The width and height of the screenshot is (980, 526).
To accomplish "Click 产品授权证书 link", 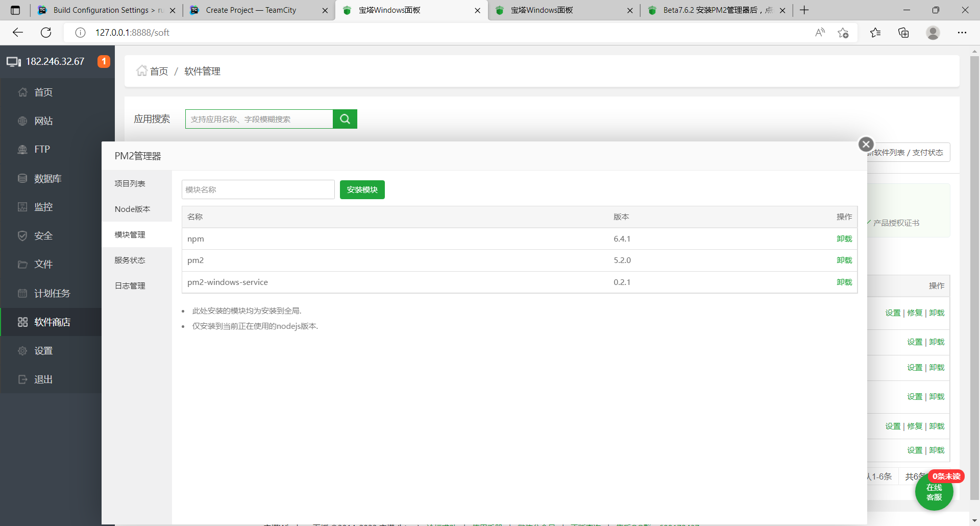I will pos(896,223).
